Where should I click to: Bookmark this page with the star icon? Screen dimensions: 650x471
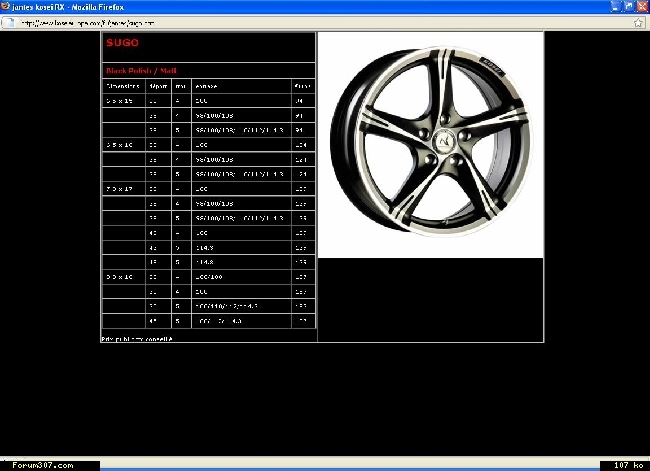tap(638, 23)
